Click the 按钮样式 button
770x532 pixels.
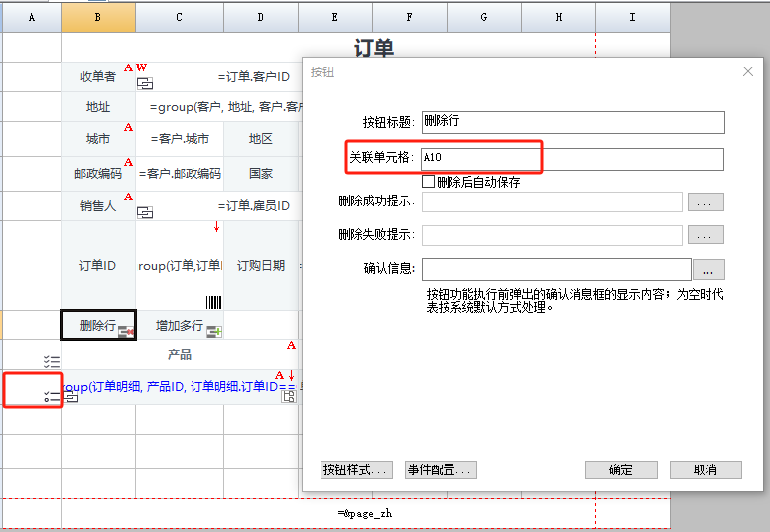pos(357,469)
